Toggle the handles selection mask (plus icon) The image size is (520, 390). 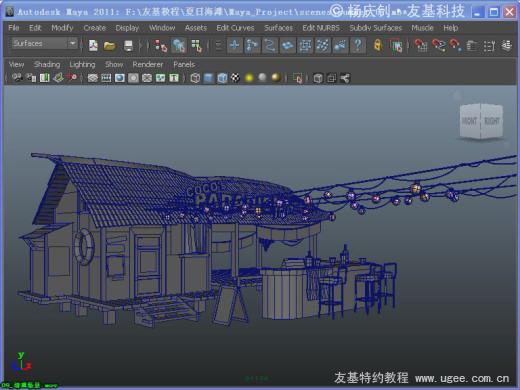coord(235,45)
